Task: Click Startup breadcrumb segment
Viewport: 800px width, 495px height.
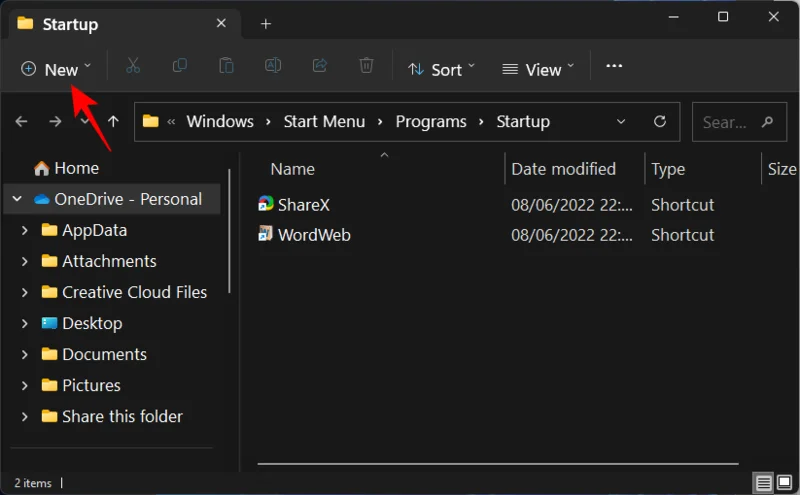Action: 523,121
